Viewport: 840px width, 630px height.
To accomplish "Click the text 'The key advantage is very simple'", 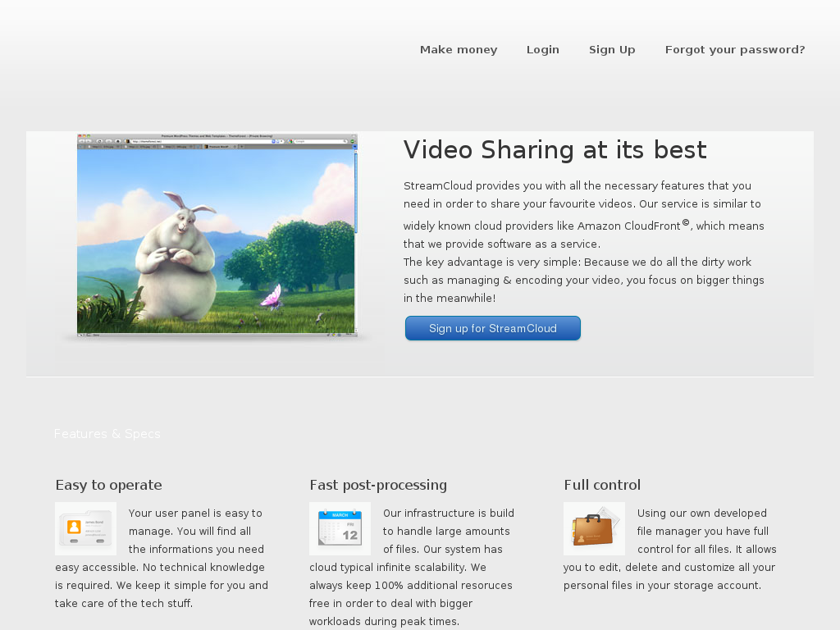I will click(491, 262).
